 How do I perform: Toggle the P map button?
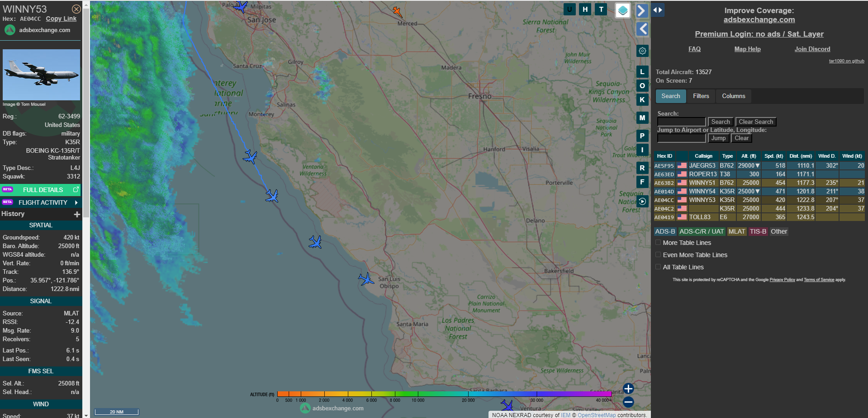[642, 136]
